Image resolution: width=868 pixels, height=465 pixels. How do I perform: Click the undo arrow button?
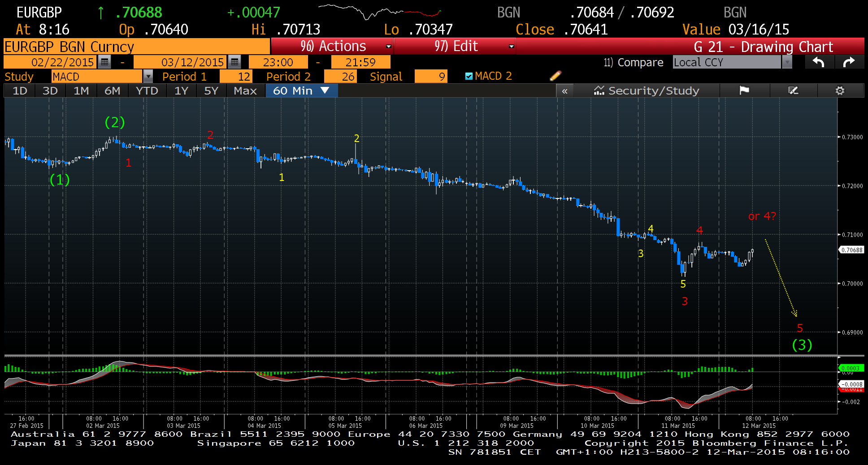(x=819, y=62)
